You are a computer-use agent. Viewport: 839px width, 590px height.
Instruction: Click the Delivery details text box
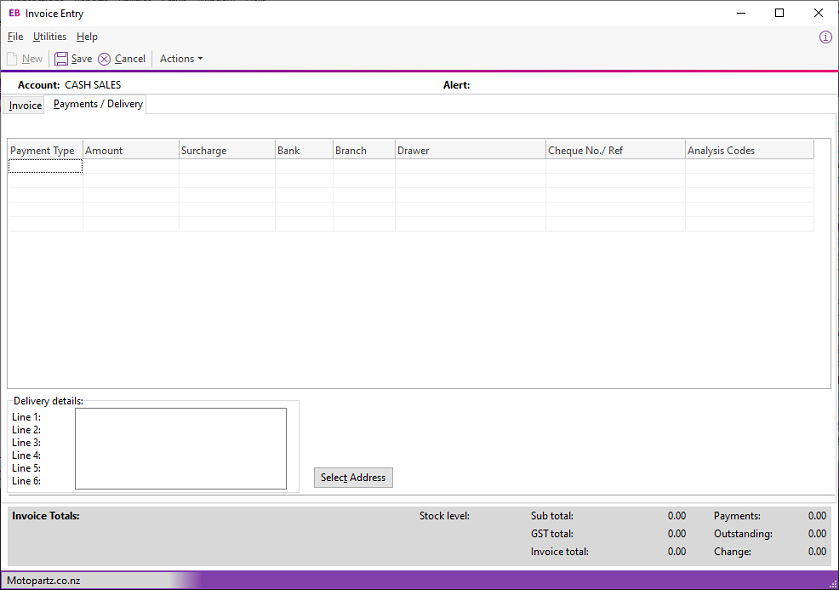(181, 449)
